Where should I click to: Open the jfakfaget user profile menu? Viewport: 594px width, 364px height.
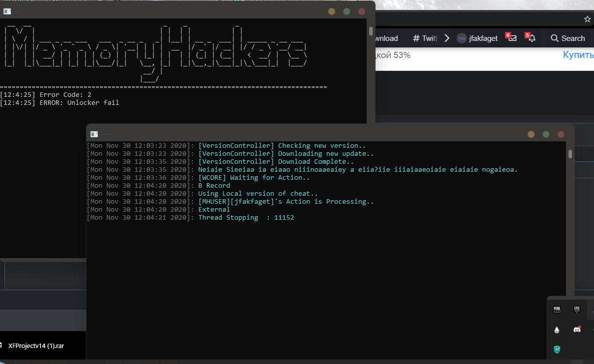(477, 38)
